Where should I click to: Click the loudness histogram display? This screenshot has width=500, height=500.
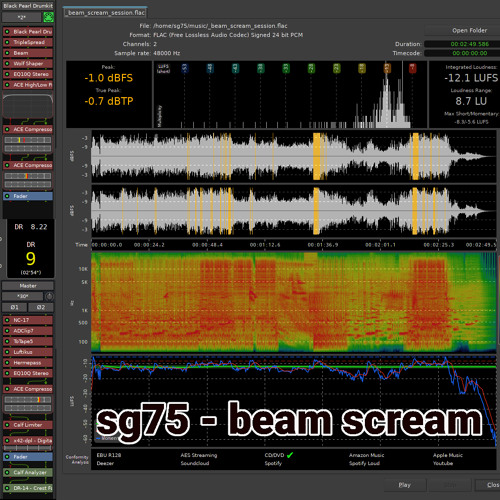(290, 94)
